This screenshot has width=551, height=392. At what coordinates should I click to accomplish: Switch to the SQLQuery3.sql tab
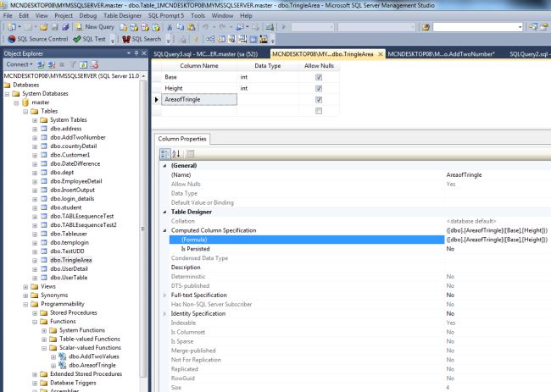pos(206,54)
